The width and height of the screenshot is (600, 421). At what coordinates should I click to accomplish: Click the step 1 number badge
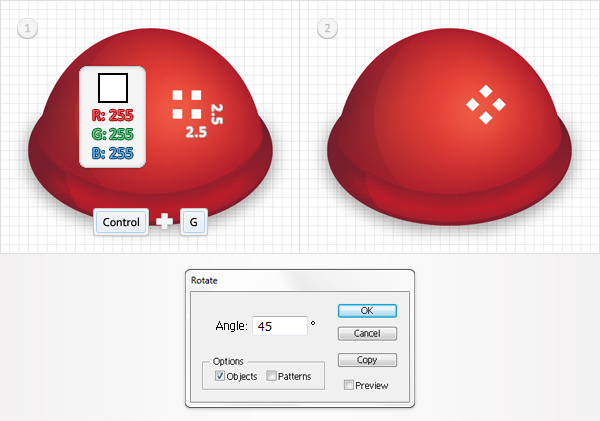pos(28,28)
